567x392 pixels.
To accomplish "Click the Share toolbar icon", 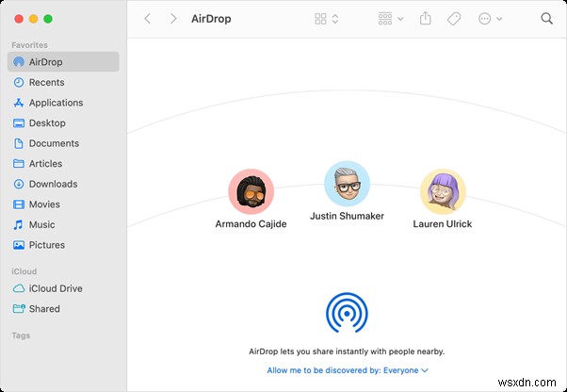I will click(426, 19).
